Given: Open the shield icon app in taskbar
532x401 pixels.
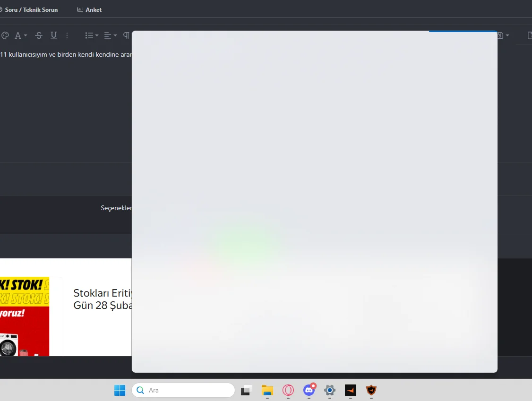Looking at the screenshot, I should 371,390.
